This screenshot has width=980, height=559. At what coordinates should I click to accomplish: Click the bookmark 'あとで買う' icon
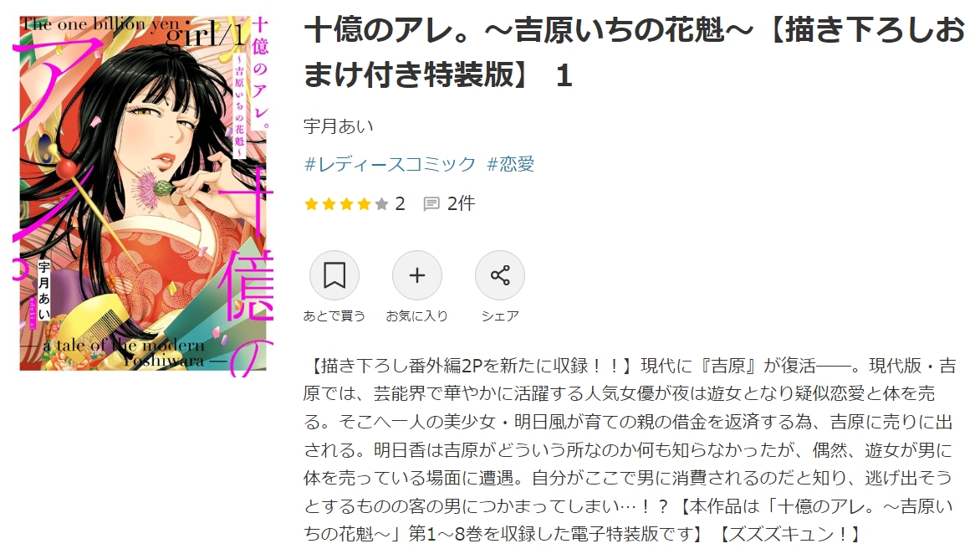coord(334,275)
